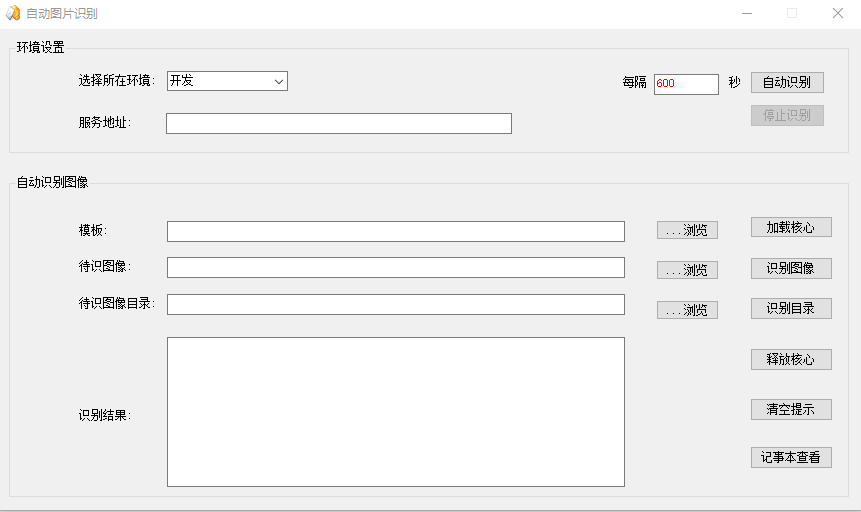Click the 服务地址 input field

[x=338, y=123]
